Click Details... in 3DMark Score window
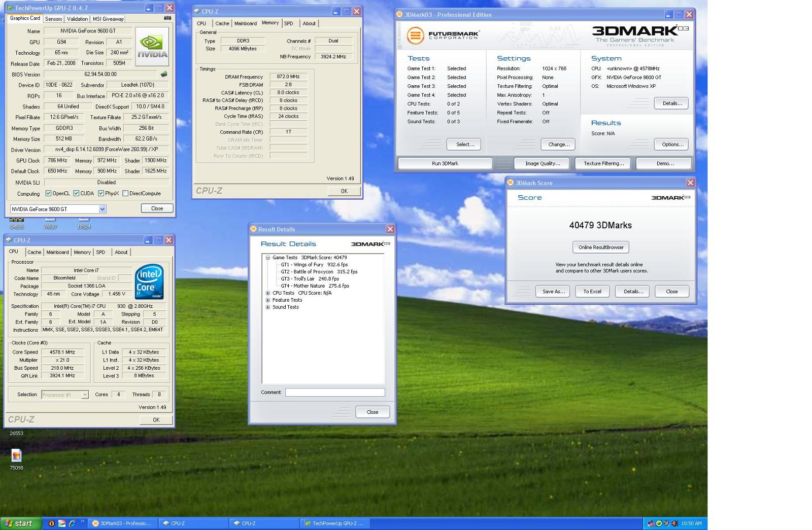The image size is (812, 530). [x=633, y=291]
